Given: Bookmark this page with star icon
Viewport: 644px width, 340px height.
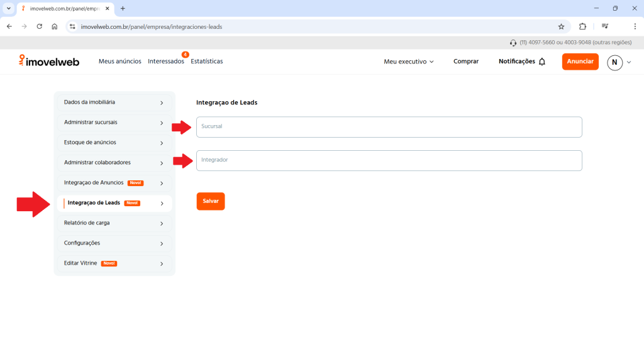Looking at the screenshot, I should pyautogui.click(x=561, y=26).
